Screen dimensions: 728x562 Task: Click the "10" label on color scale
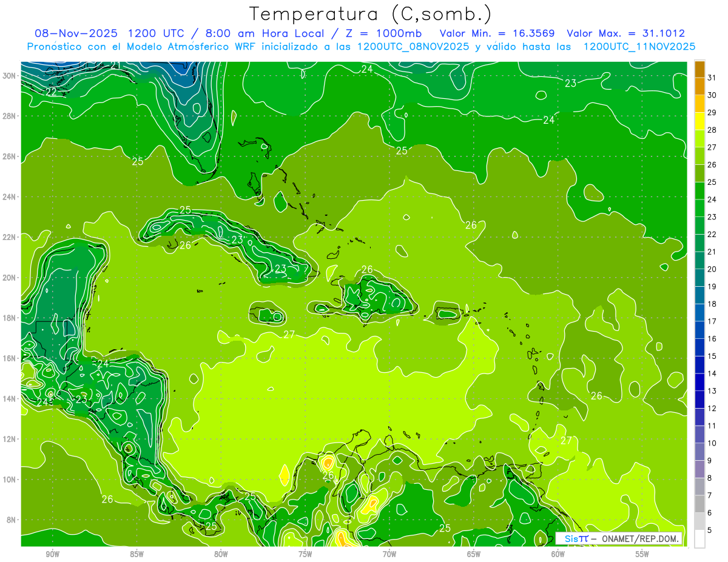click(712, 443)
